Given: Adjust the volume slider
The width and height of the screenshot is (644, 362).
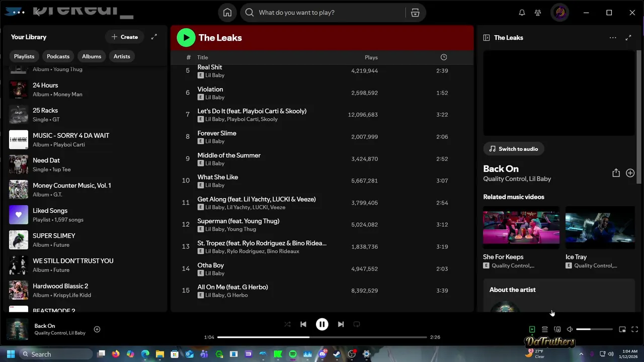Looking at the screenshot, I should coord(594,329).
